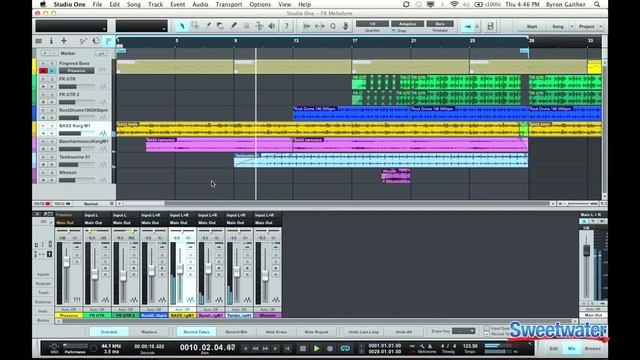
Task: Open the Presence instrument selector on Fingered Bass
Action: click(76, 71)
